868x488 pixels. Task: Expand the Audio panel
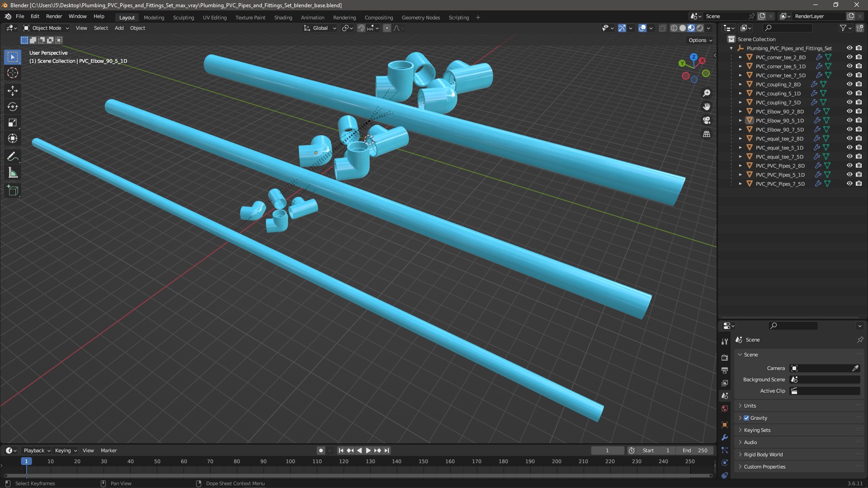coord(799,442)
